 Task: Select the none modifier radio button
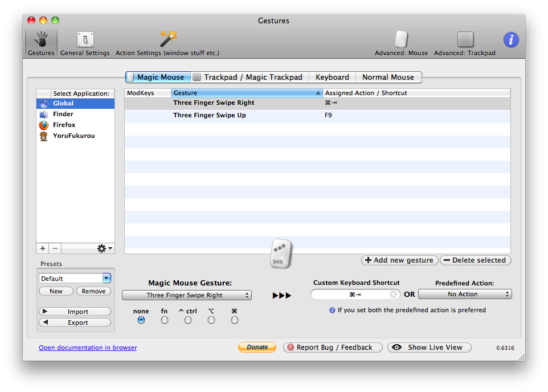click(141, 320)
